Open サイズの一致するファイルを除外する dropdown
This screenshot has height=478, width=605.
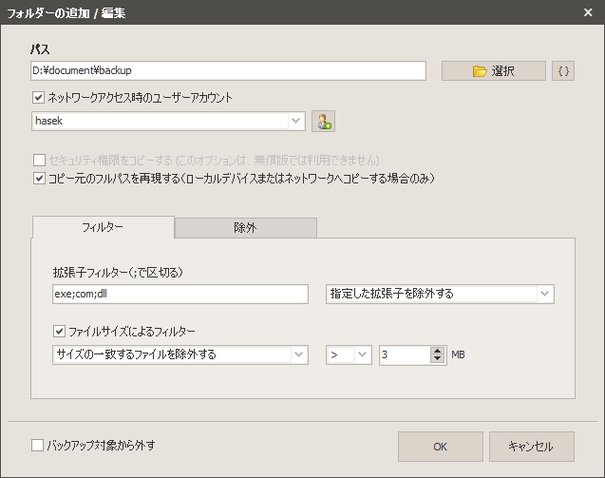click(298, 354)
